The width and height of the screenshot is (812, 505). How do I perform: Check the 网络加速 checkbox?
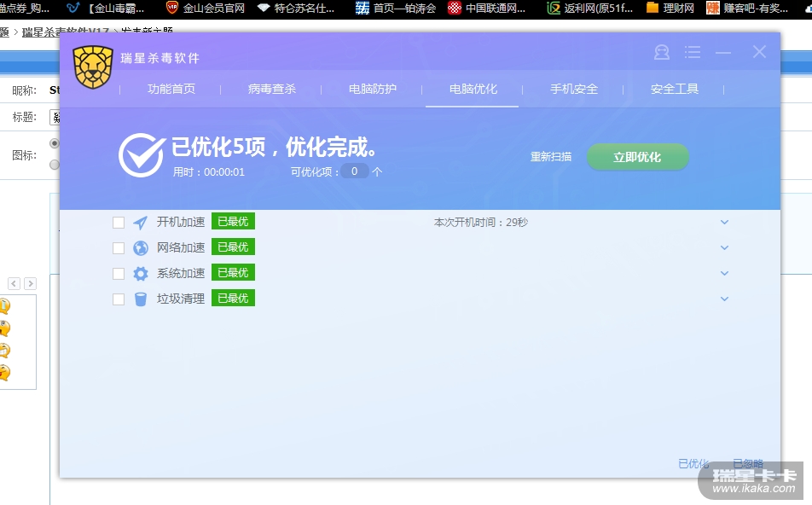pos(119,248)
